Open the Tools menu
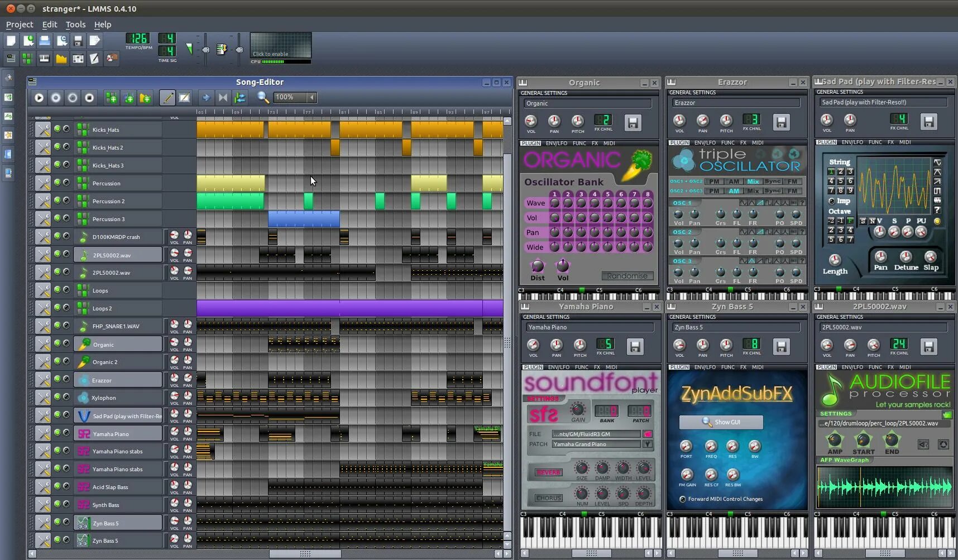 pos(75,25)
